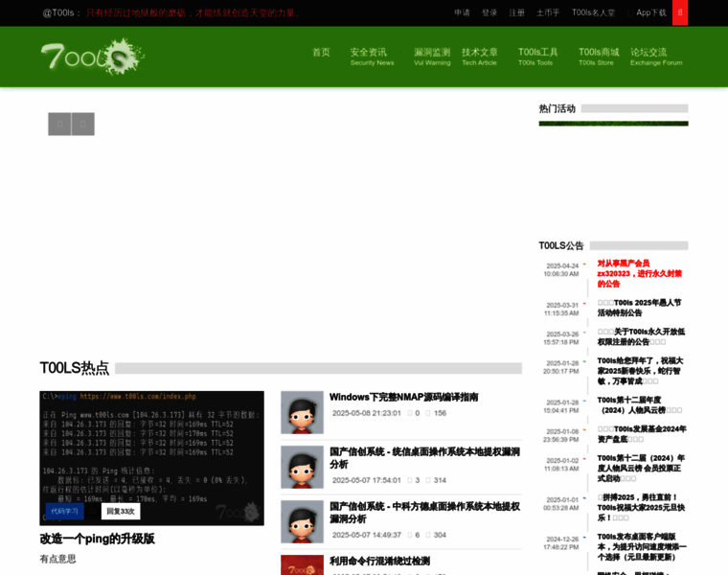Click the 代码学习 blue tag
The height and width of the screenshot is (575, 728).
pyautogui.click(x=64, y=512)
